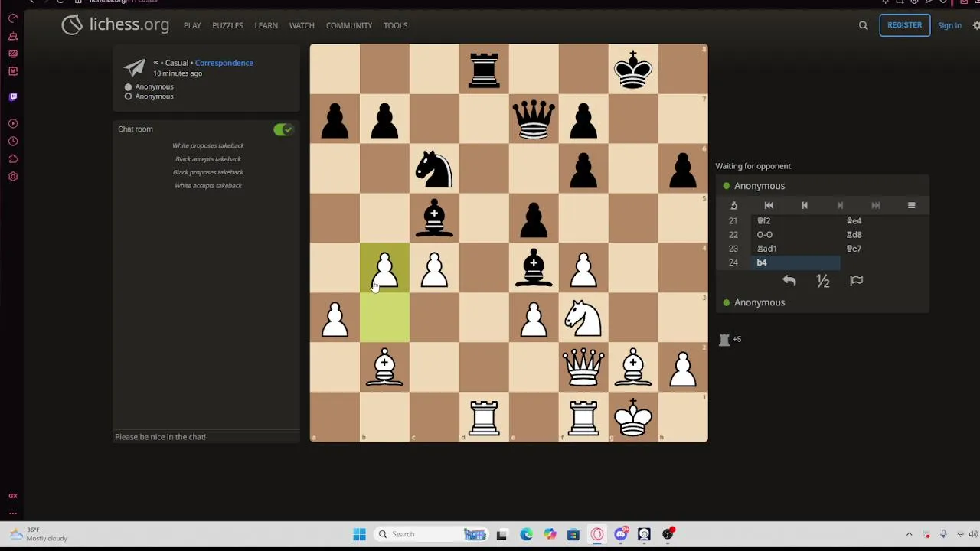Jump to the first move
This screenshot has width=980, height=551.
[769, 205]
